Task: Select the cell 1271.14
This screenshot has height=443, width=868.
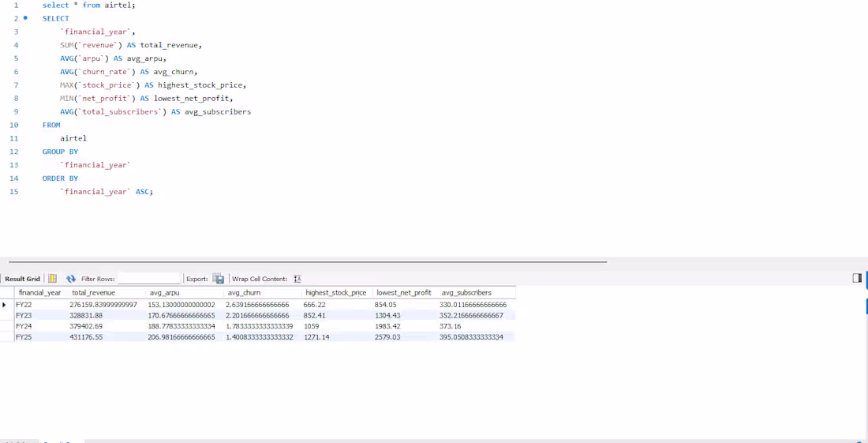Action: click(338, 336)
